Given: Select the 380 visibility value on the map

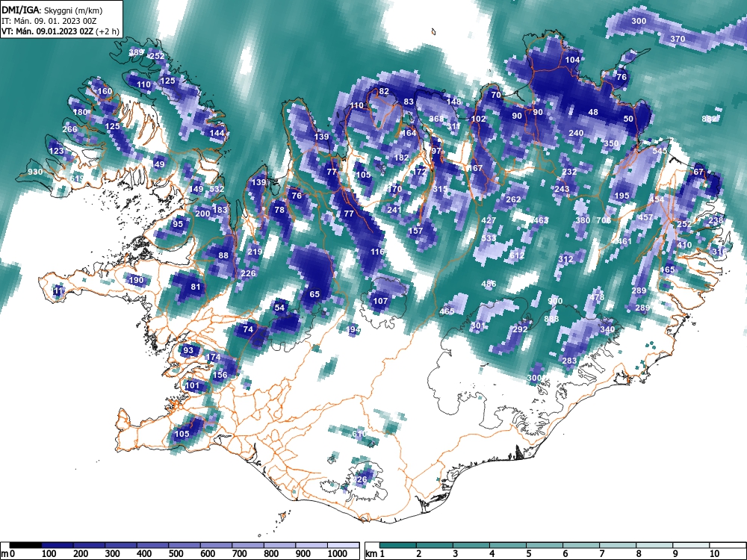Looking at the screenshot, I should coord(583,220).
